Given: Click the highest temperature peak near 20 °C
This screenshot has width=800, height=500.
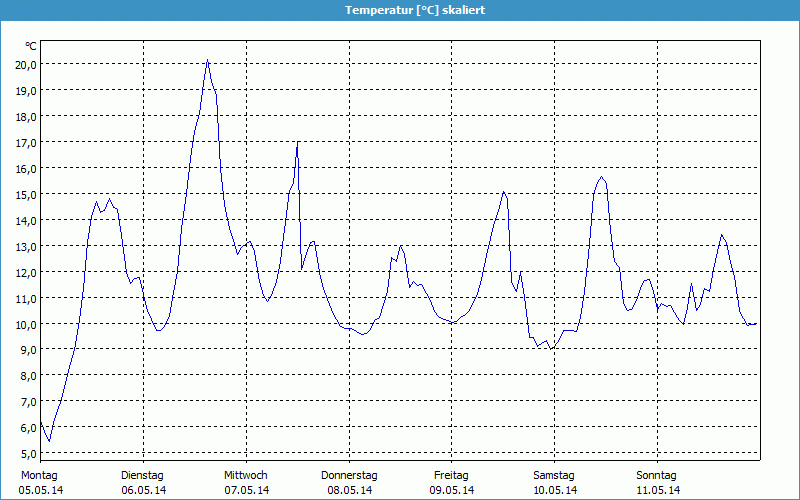Looking at the screenshot, I should tap(207, 61).
